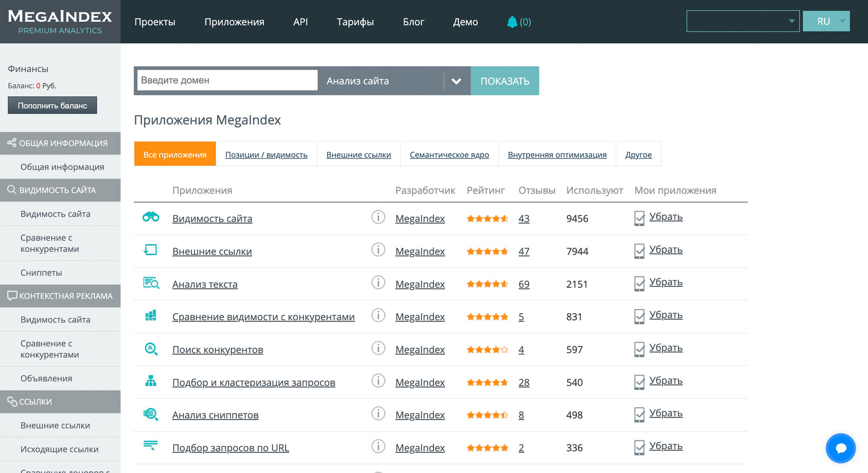The width and height of the screenshot is (868, 473).
Task: Click the Введите домен input field
Action: tap(227, 80)
